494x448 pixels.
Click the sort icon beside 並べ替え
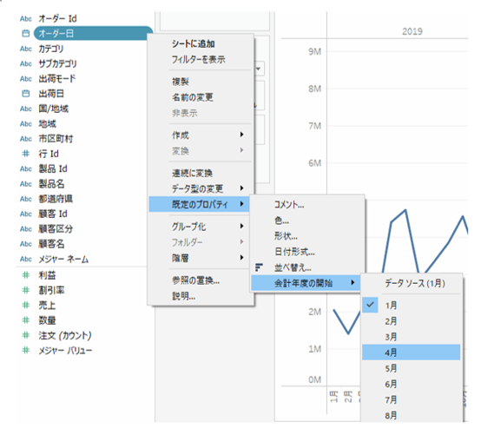tap(259, 267)
